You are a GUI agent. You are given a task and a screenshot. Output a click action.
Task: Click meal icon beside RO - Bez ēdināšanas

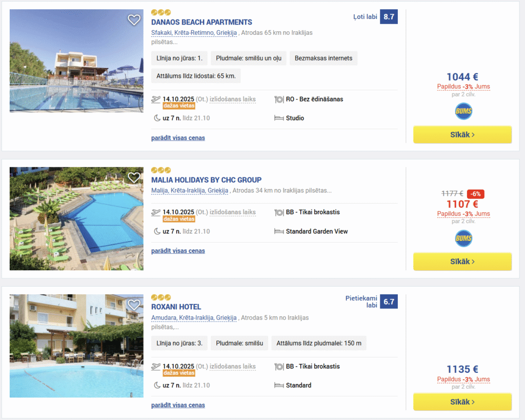[x=279, y=99]
